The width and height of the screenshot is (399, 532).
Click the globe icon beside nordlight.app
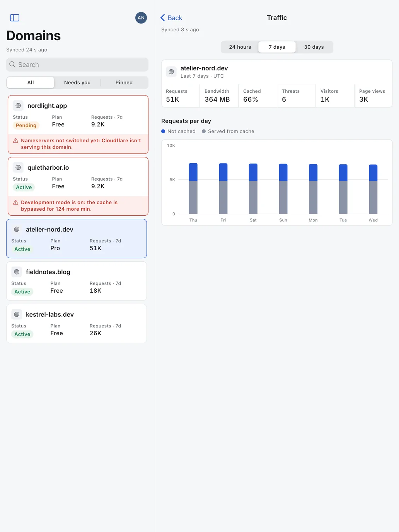pyautogui.click(x=18, y=106)
